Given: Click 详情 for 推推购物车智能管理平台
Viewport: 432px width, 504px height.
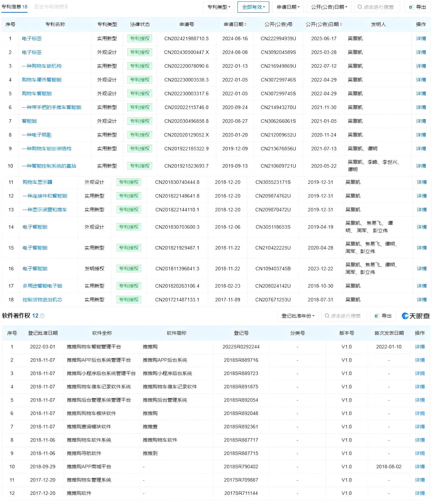Looking at the screenshot, I should 420,347.
